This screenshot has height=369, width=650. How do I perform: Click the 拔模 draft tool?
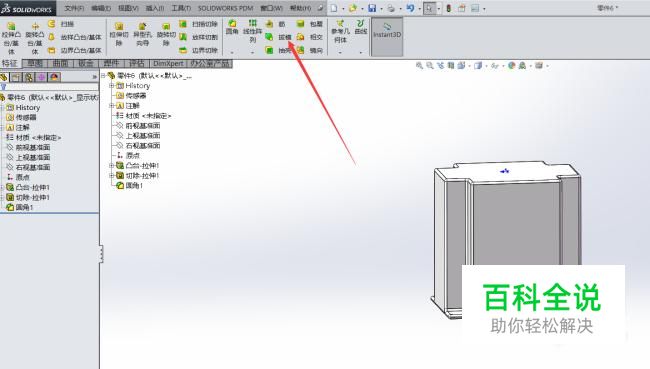click(x=279, y=37)
